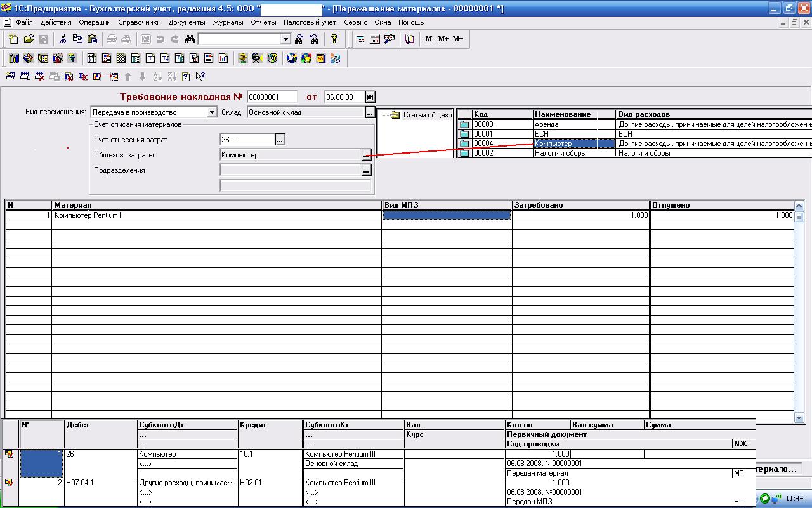Click the materials table vertical scrollbar down arrow
The image size is (812, 508).
click(799, 417)
